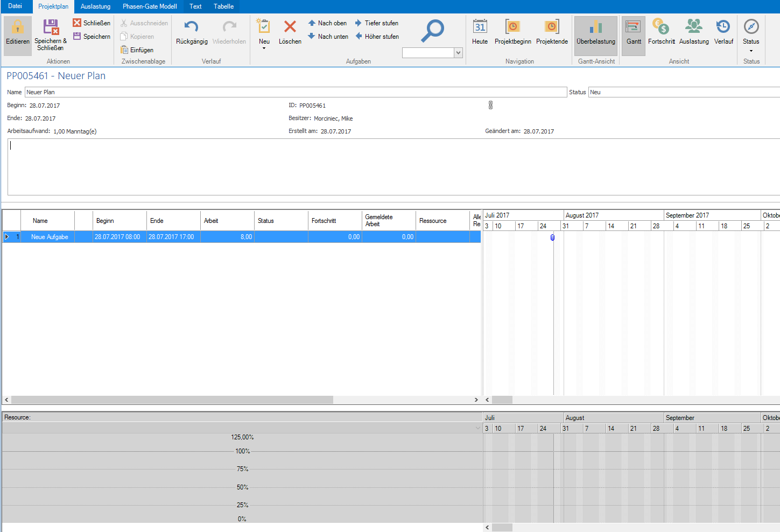Toggle the Editieren lock mode
The height and width of the screenshot is (532, 780).
pyautogui.click(x=18, y=27)
